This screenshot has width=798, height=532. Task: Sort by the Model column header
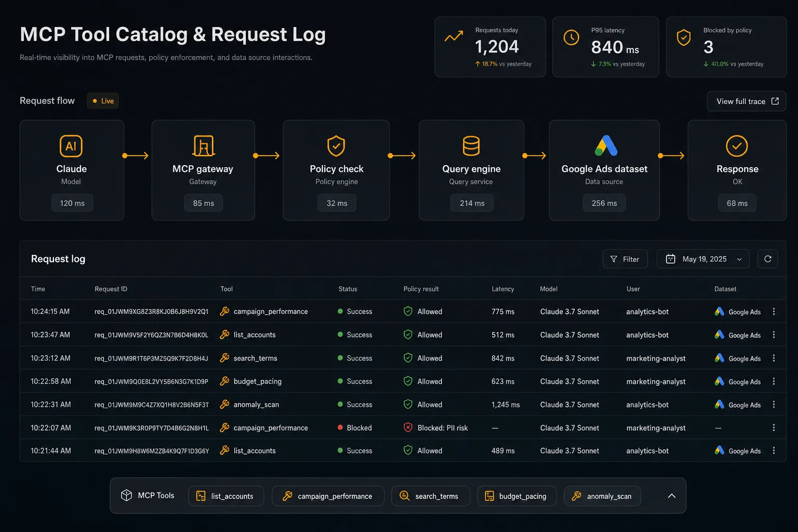[x=549, y=289]
